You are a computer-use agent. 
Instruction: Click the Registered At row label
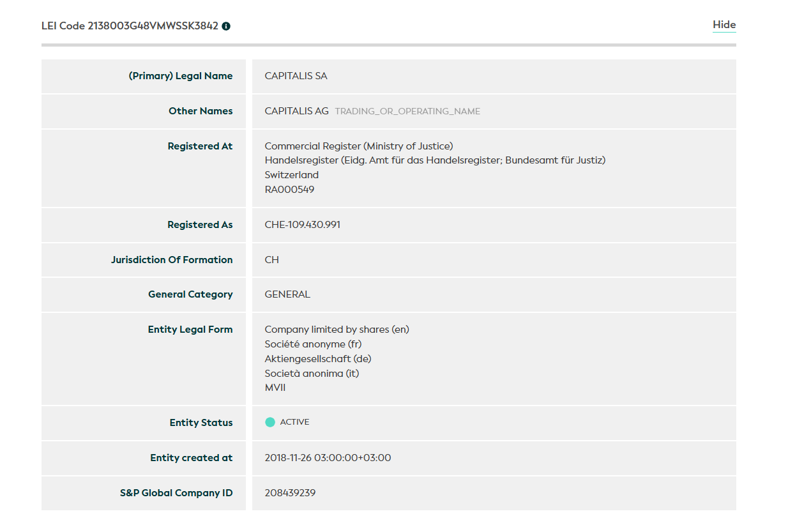[x=200, y=146]
